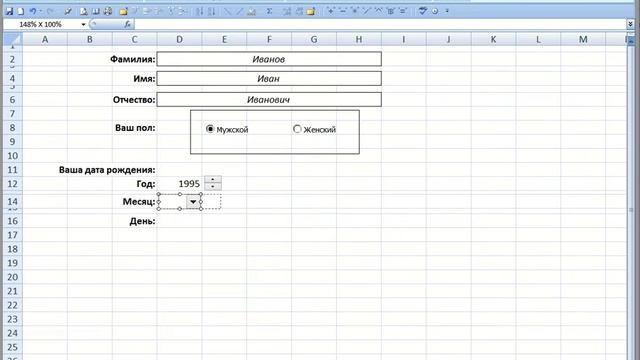Select column H header

click(x=359, y=40)
